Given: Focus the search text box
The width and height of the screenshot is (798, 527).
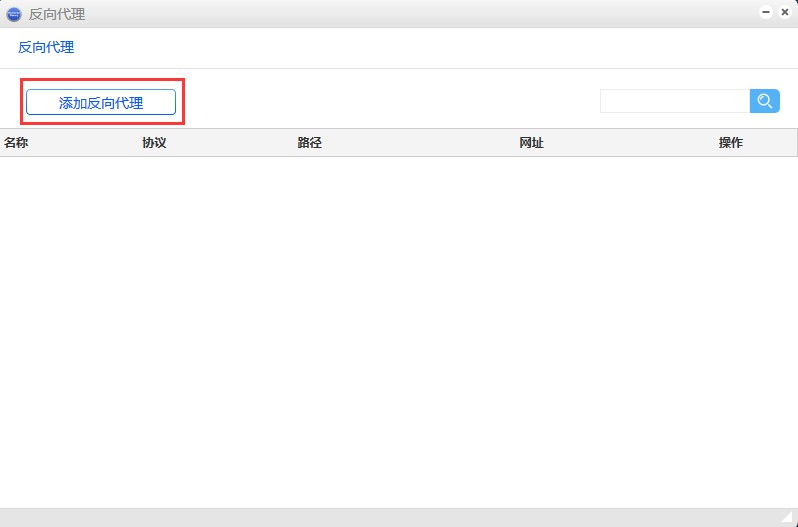Looking at the screenshot, I should coord(674,101).
